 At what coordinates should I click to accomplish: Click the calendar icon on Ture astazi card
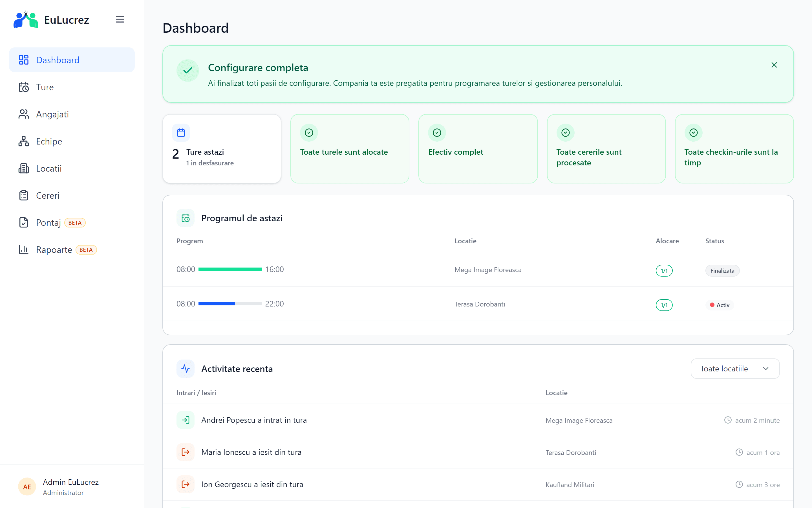tap(181, 133)
